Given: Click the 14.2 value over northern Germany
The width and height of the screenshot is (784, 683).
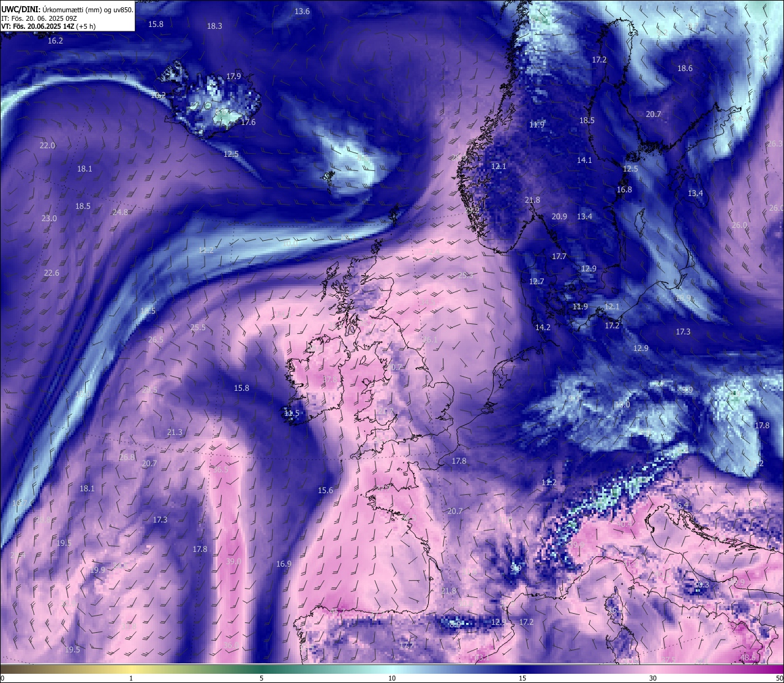Looking at the screenshot, I should click(x=543, y=328).
